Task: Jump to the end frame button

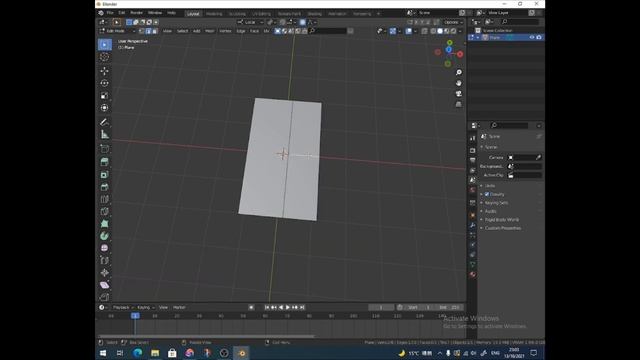Action: (302, 307)
